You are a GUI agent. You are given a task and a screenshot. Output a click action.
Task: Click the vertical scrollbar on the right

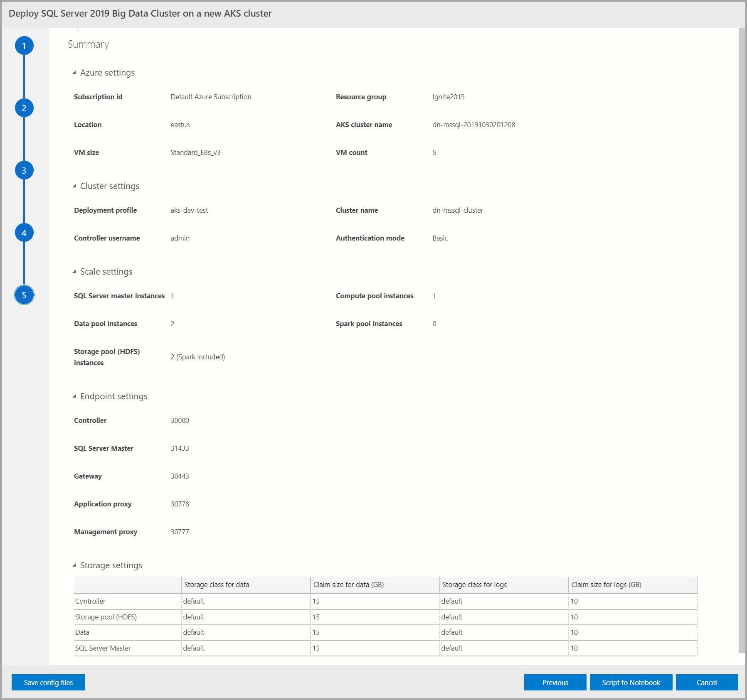742,332
